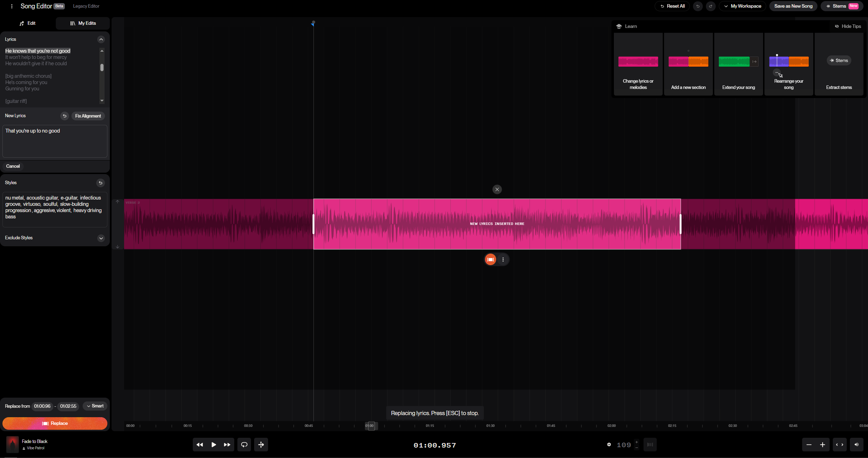
Task: Open the tempo settings gear
Action: tap(609, 445)
